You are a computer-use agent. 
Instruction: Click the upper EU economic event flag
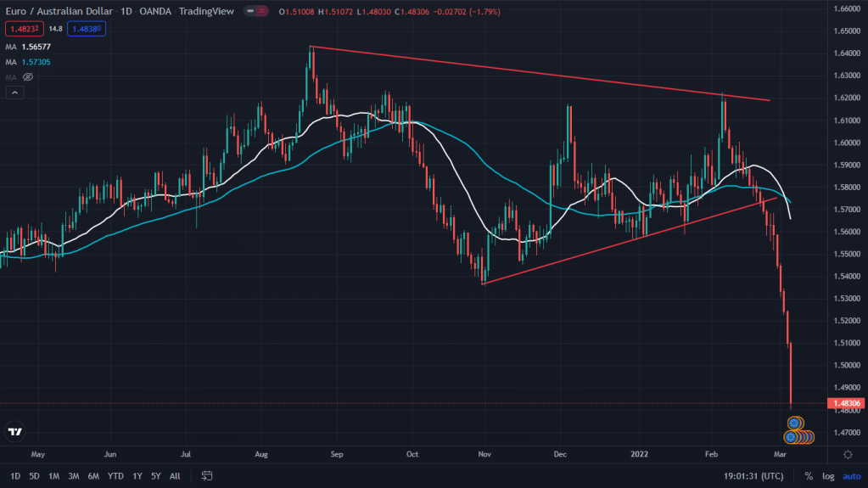(x=796, y=422)
